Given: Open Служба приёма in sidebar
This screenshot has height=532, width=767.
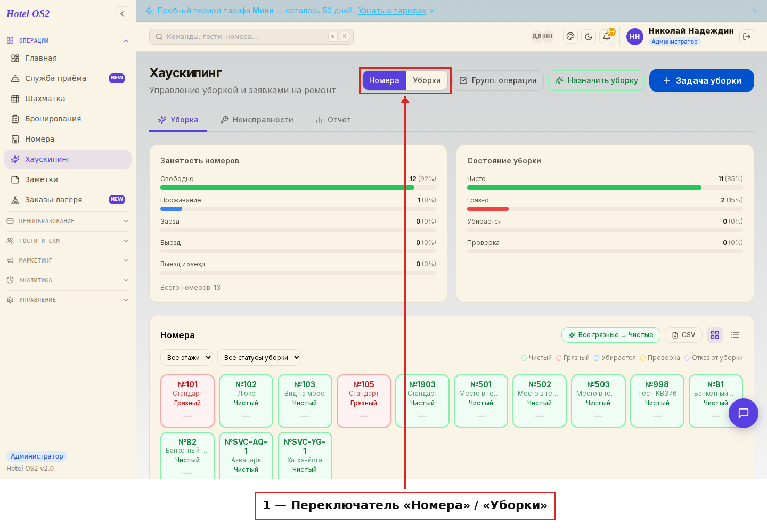Looking at the screenshot, I should point(68,78).
